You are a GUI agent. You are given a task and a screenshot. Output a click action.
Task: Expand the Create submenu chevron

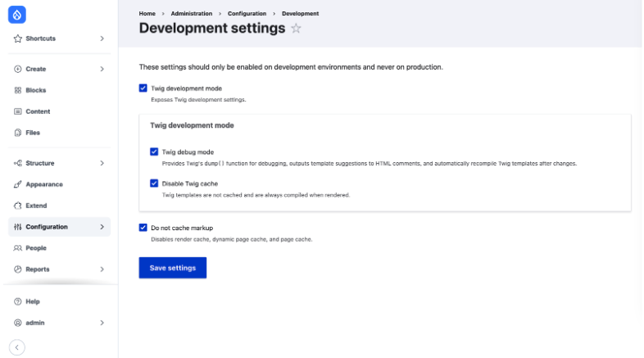(102, 69)
